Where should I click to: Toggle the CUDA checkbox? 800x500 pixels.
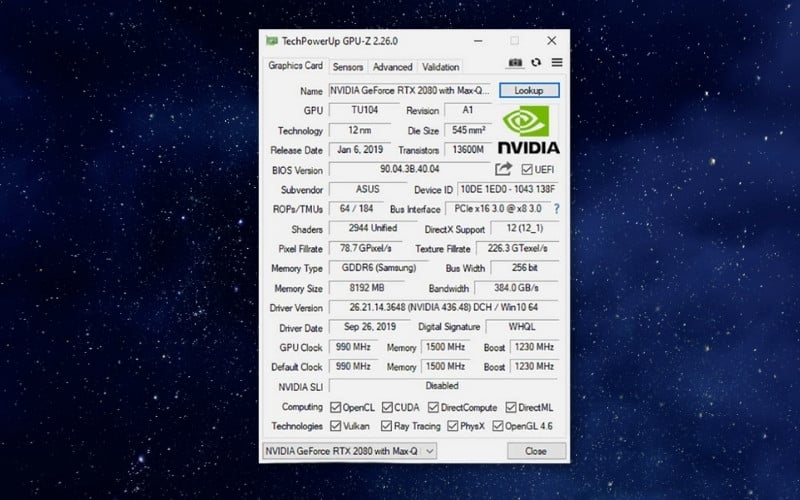click(x=387, y=407)
